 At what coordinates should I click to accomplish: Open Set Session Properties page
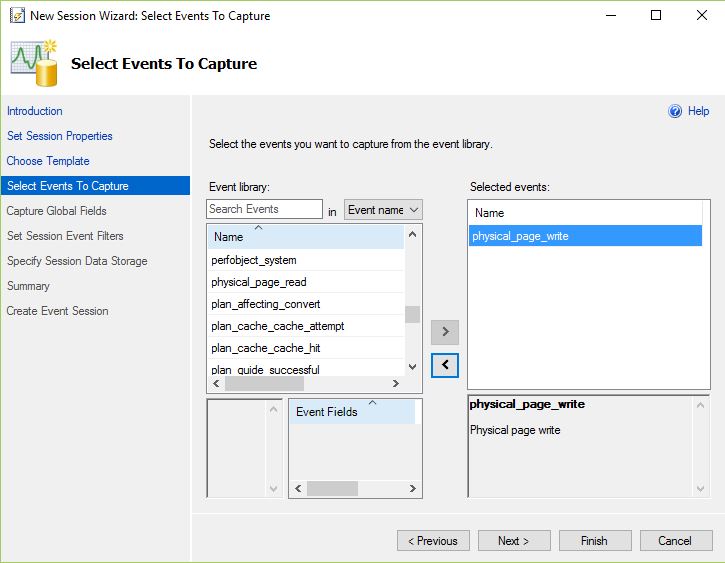pyautogui.click(x=60, y=136)
